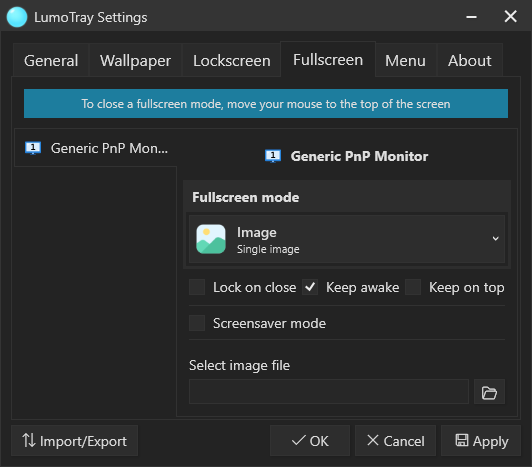Viewport: 532px width, 467px height.
Task: Click the Image mode landscape picture icon
Action: 211,239
